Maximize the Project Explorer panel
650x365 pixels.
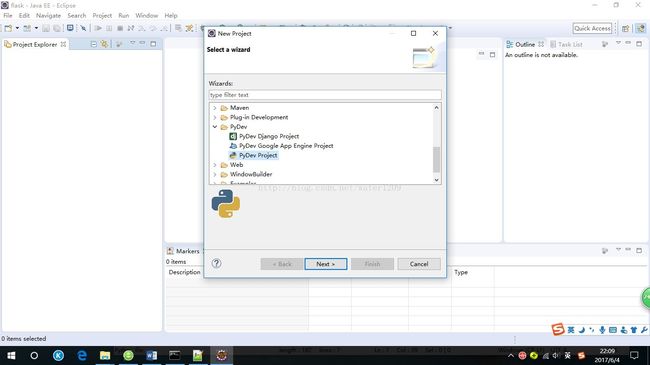153,44
